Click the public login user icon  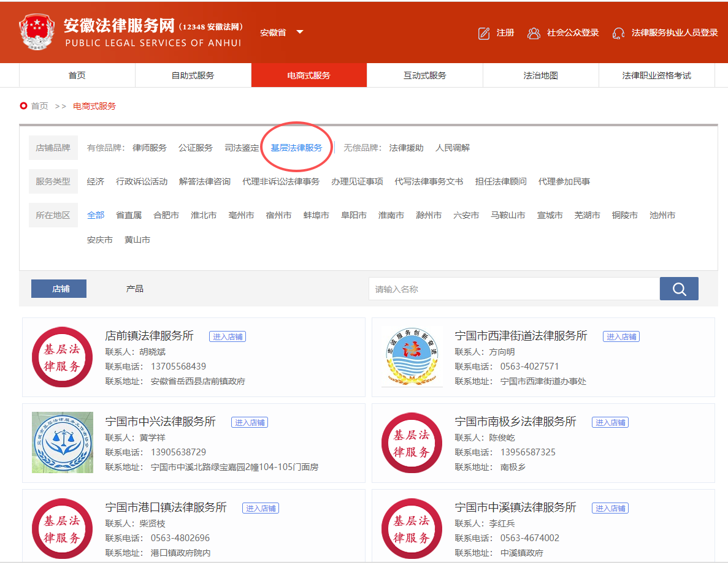(x=534, y=33)
